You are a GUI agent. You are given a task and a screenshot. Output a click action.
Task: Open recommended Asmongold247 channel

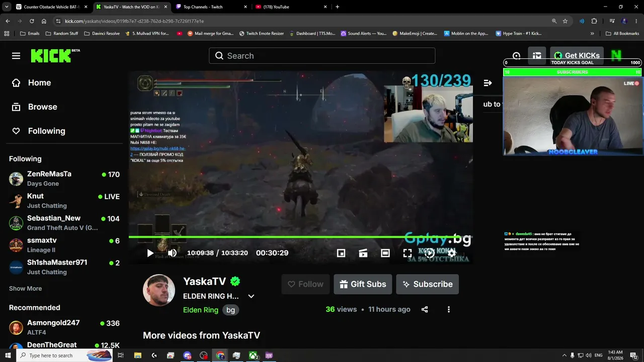[64, 327]
